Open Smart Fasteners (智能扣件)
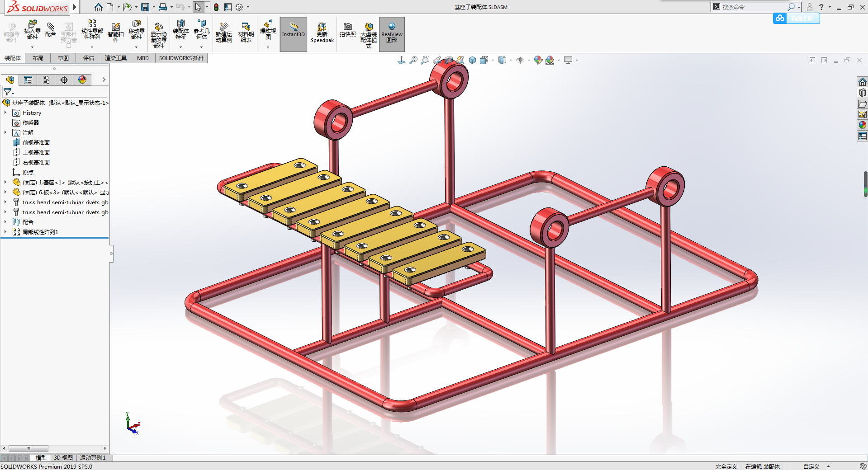This screenshot has height=470, width=868. pos(115,33)
